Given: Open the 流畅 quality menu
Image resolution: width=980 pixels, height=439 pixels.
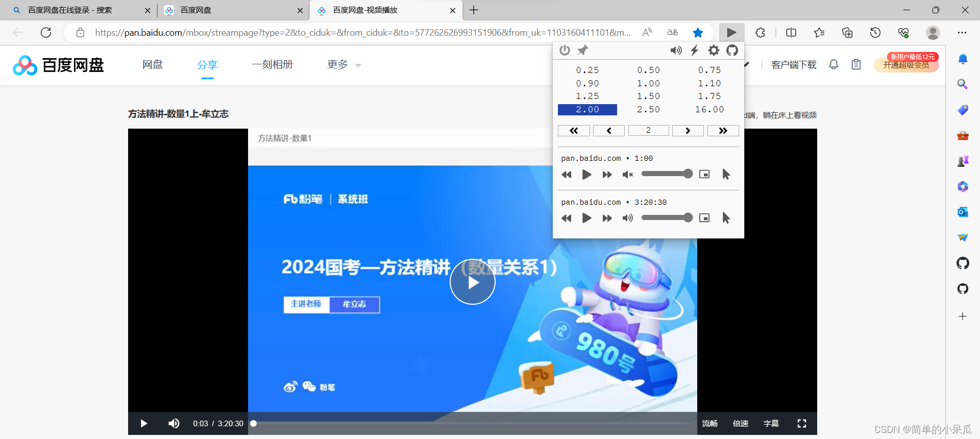Looking at the screenshot, I should 709,423.
